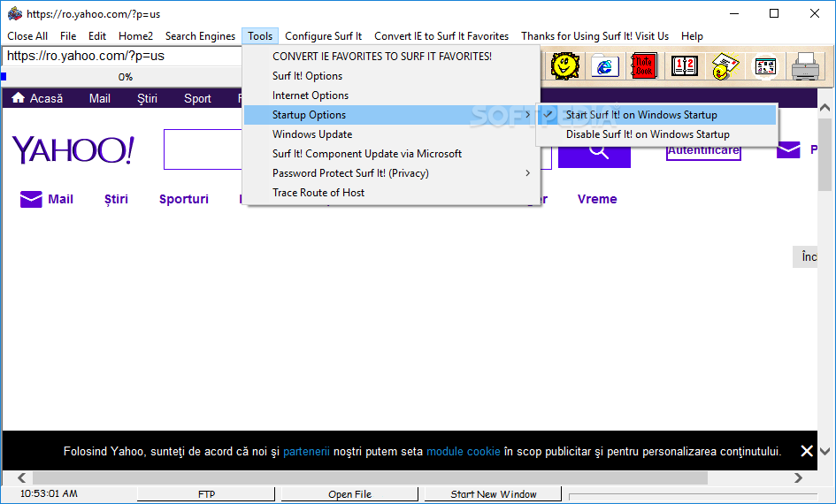This screenshot has height=504, width=836.
Task: Click the Mail link in Yahoo nav bar
Action: (100, 98)
